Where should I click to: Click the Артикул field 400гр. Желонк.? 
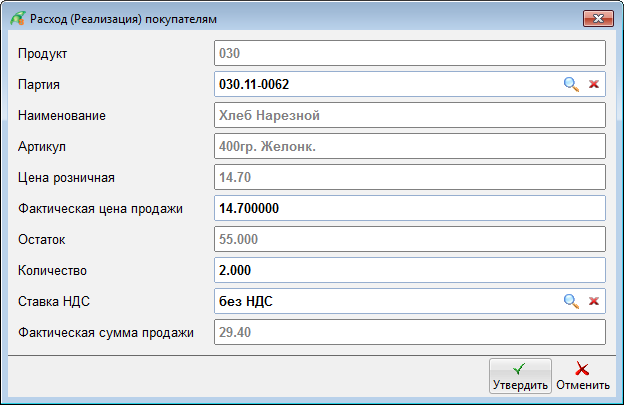pos(410,146)
